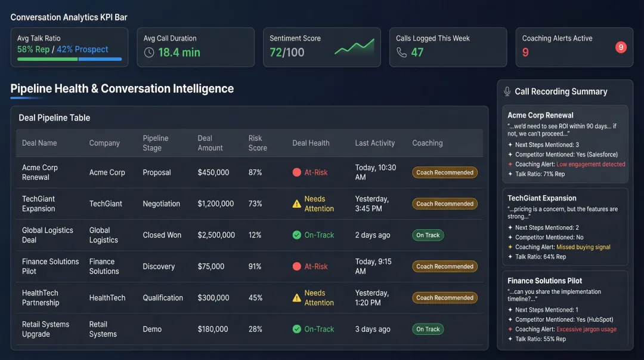Click Coach Recommended badge for Acme Corp Renewal
The image size is (644, 360).
tap(445, 172)
